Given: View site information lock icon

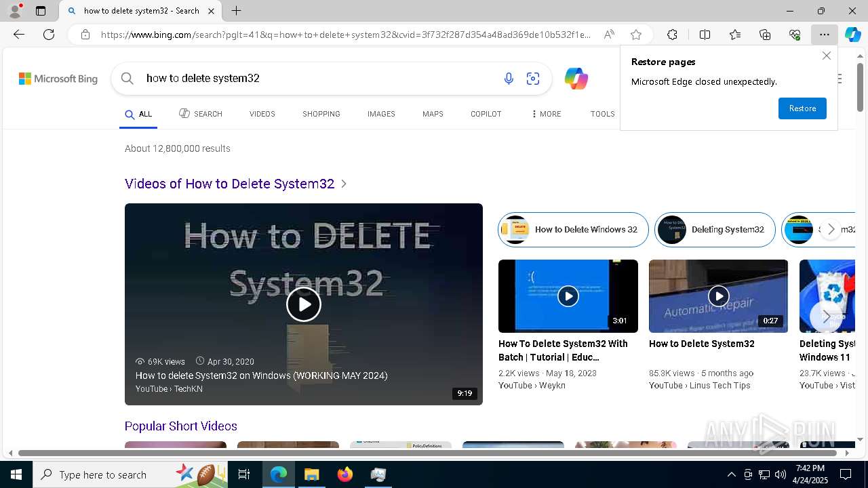Looking at the screenshot, I should click(85, 35).
